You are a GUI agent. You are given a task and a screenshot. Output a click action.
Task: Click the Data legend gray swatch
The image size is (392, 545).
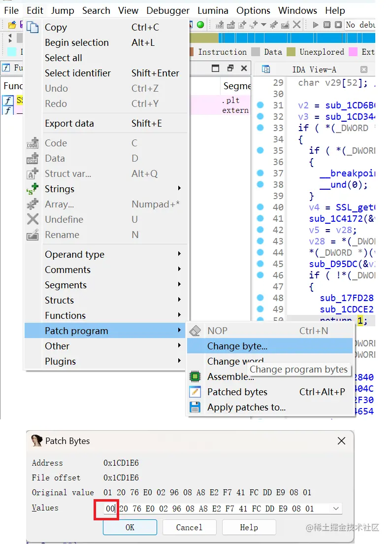[256, 52]
